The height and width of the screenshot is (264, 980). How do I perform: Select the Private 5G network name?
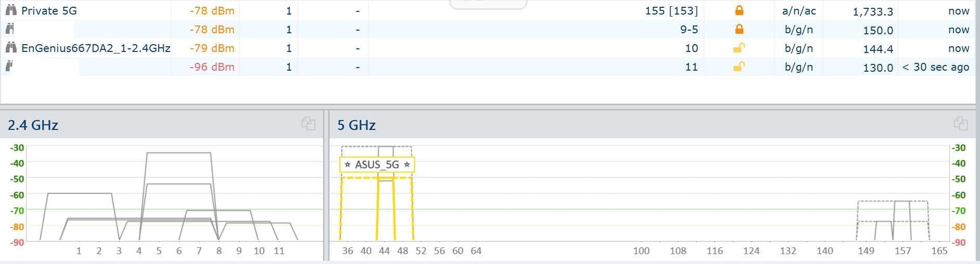49,10
